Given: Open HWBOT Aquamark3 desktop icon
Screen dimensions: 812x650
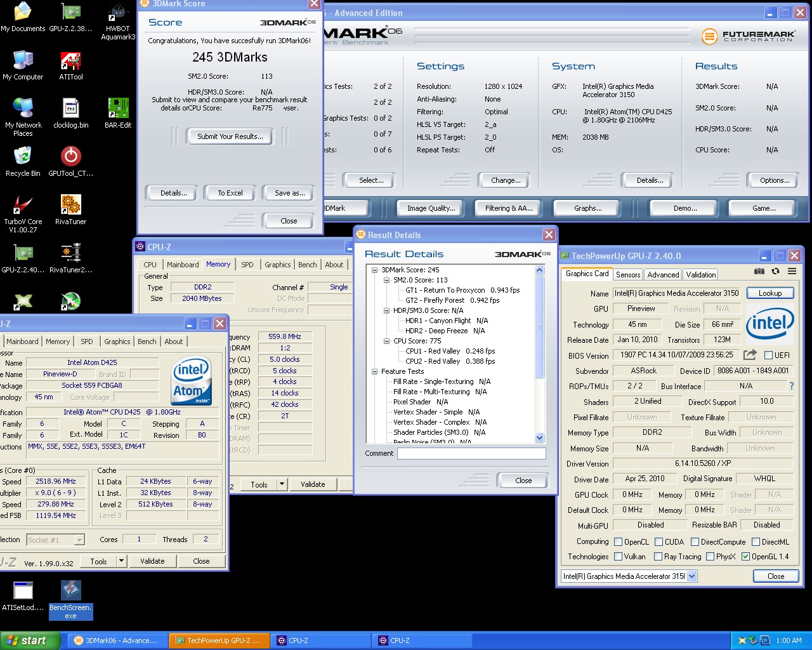Looking at the screenshot, I should (118, 21).
